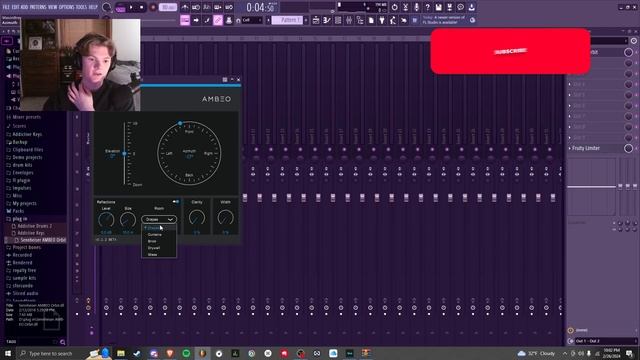Image resolution: width=640 pixels, height=360 pixels.
Task: Click the stop button in transport controls
Action: 142,7
